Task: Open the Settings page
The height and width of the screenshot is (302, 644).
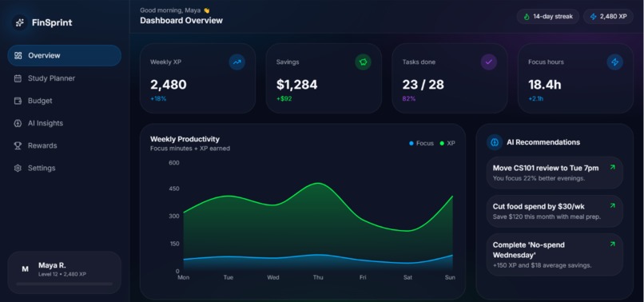Action: [65, 168]
